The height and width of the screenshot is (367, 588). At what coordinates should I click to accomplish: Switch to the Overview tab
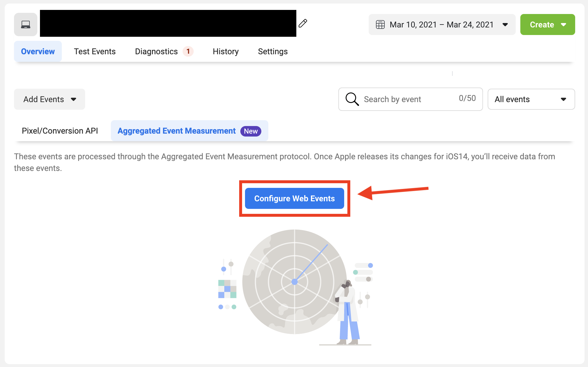tap(38, 51)
